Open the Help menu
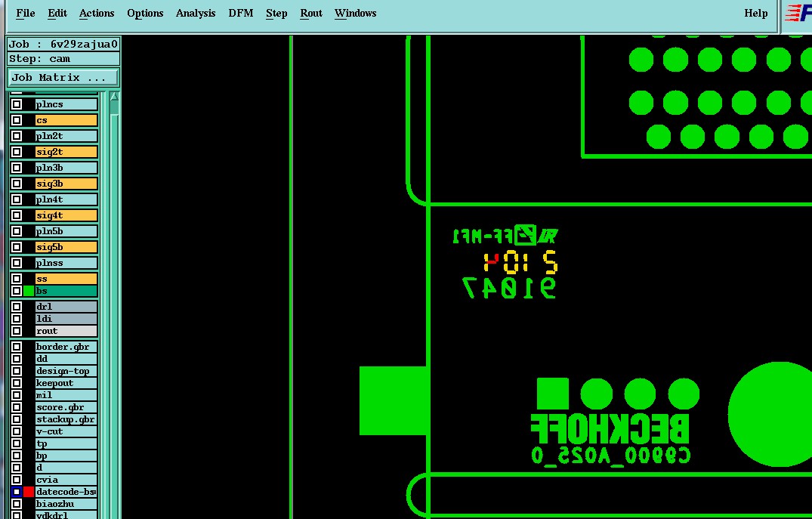Image resolution: width=812 pixels, height=519 pixels. [x=755, y=14]
